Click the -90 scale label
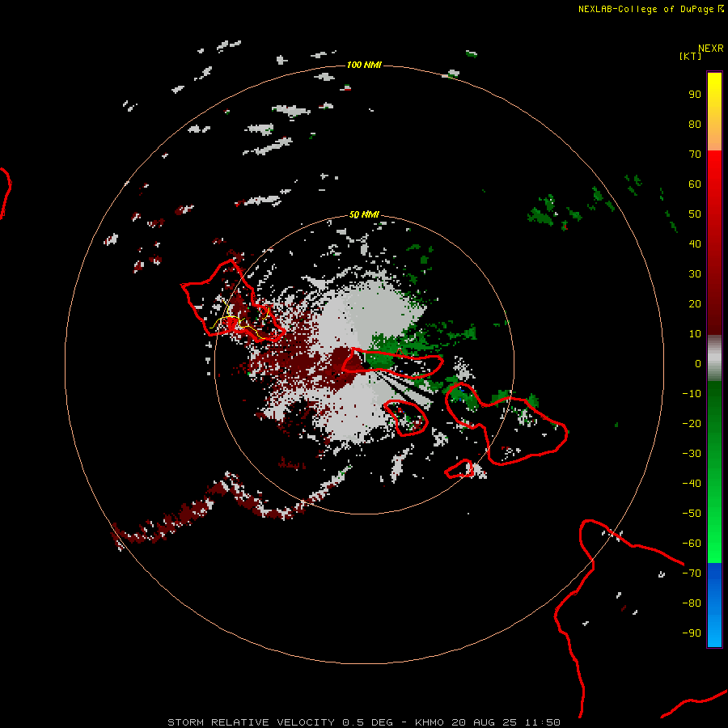Viewport: 728px width, 728px height. pyautogui.click(x=692, y=633)
